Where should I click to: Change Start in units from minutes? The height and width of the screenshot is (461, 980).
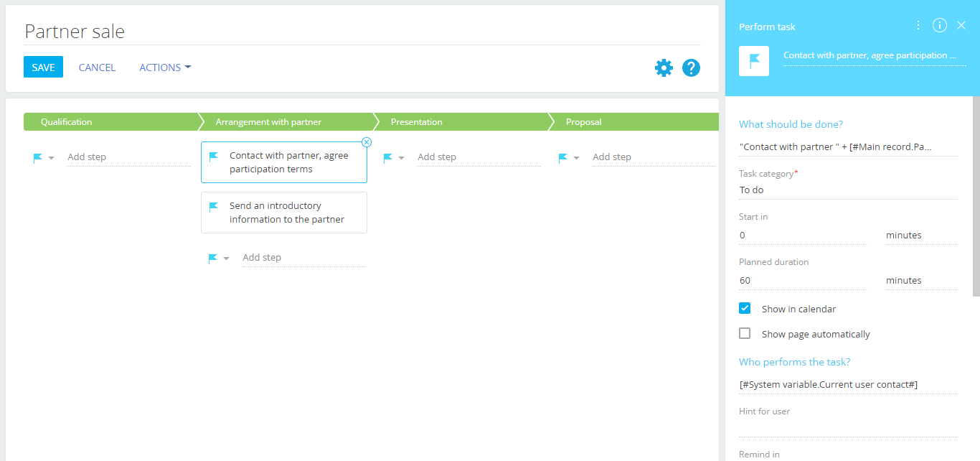pos(921,236)
